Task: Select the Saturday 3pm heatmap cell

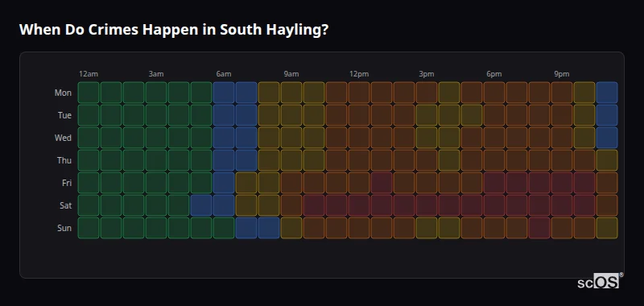Action: [427, 205]
